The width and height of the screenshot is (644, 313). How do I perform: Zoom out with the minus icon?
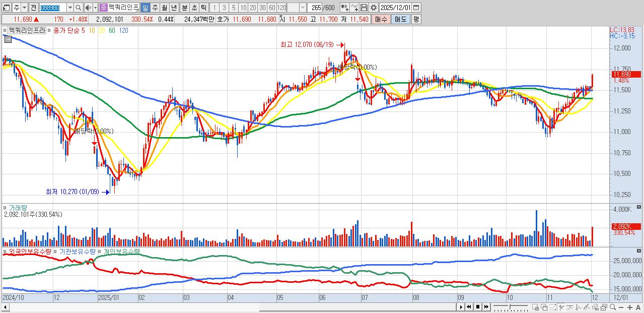click(x=621, y=307)
